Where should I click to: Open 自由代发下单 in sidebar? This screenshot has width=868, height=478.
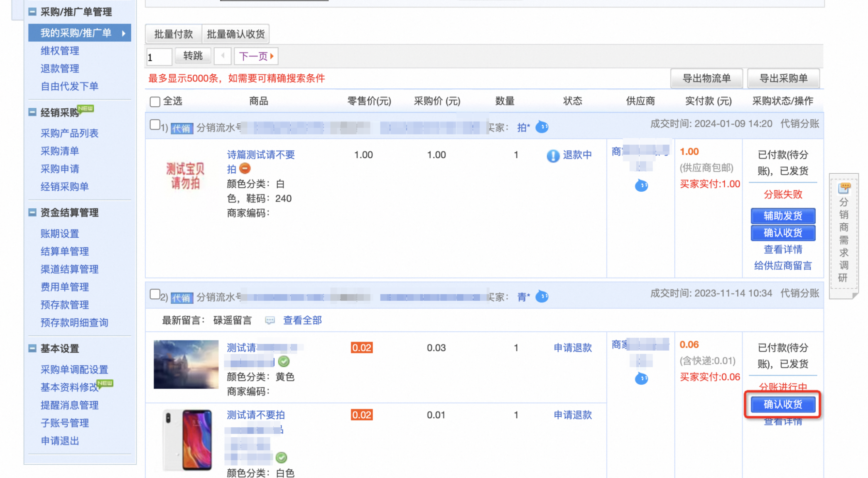[x=69, y=86]
